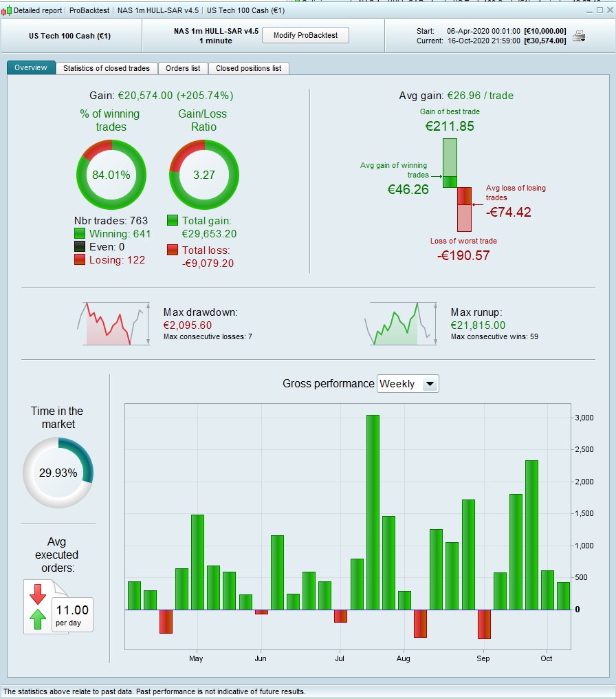Click the candlestick app icon in title bar

[6, 10]
